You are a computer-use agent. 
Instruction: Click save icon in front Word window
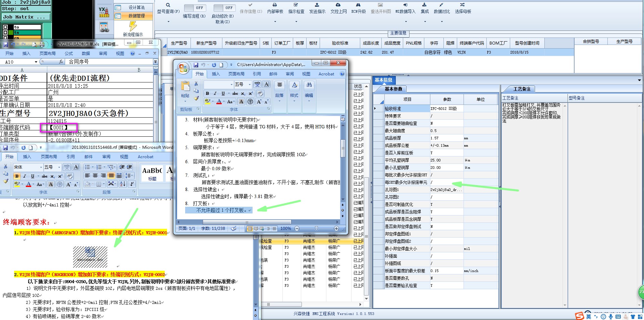point(196,65)
